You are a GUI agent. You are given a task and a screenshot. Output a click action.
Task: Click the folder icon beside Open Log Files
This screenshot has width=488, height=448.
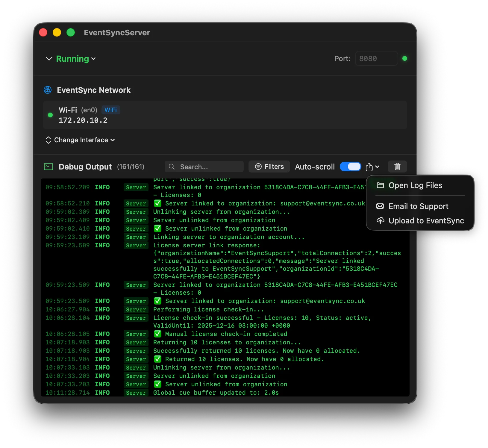(x=380, y=185)
